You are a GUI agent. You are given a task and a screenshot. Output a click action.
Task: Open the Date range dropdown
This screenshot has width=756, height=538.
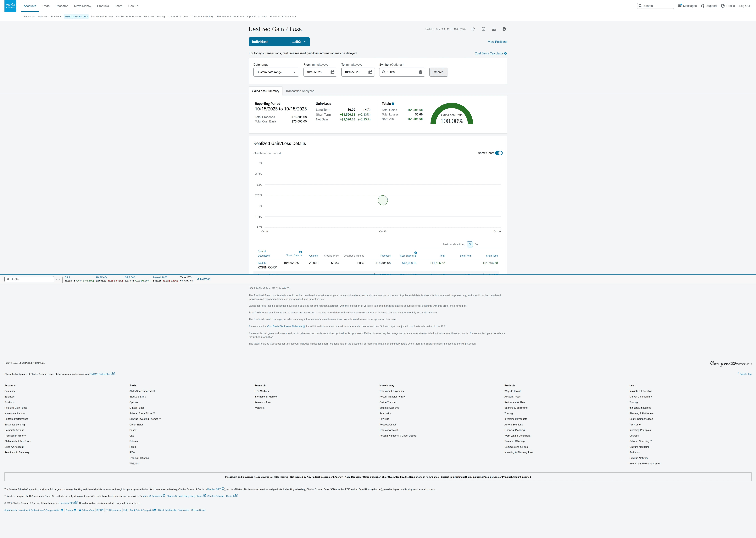(276, 72)
